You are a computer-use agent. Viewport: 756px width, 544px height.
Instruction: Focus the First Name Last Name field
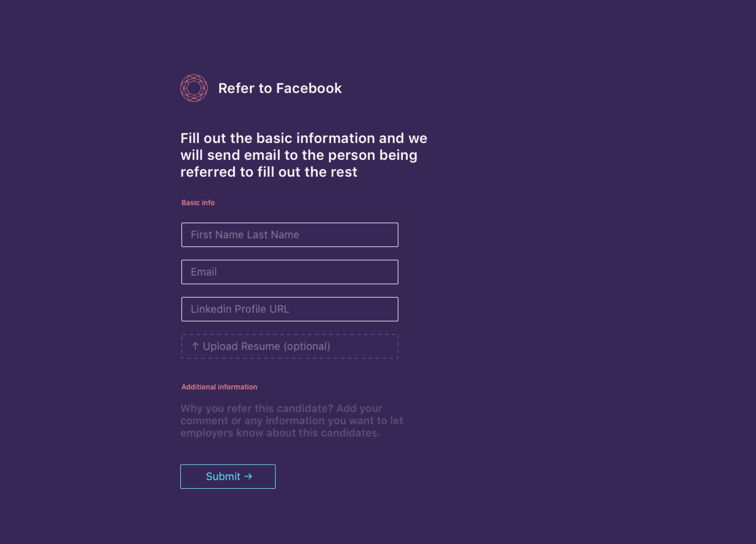[289, 235]
